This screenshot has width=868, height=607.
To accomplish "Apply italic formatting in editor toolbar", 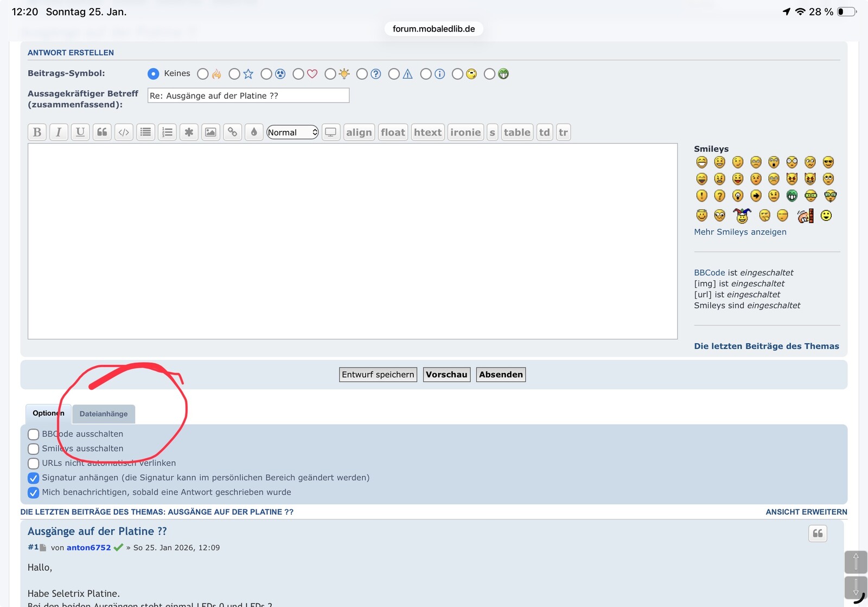I will (x=59, y=132).
